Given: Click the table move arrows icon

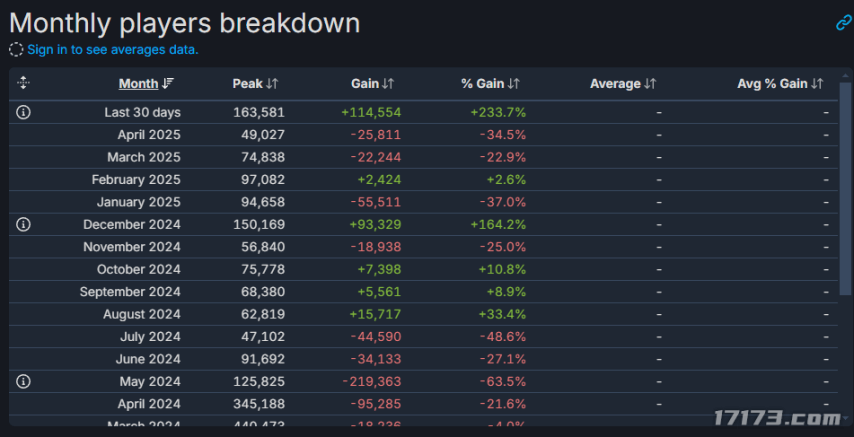Looking at the screenshot, I should (23, 83).
